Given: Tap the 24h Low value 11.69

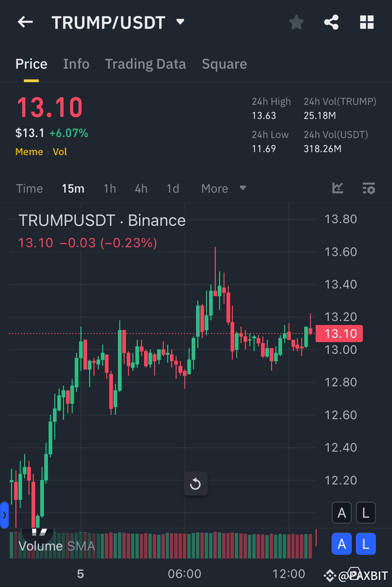Looking at the screenshot, I should click(x=263, y=149).
